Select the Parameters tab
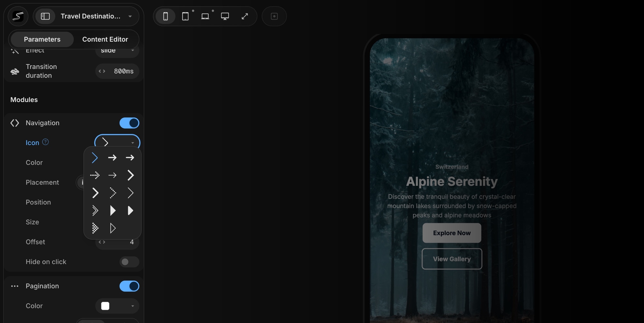Screen dimensions: 644x323 [42, 39]
